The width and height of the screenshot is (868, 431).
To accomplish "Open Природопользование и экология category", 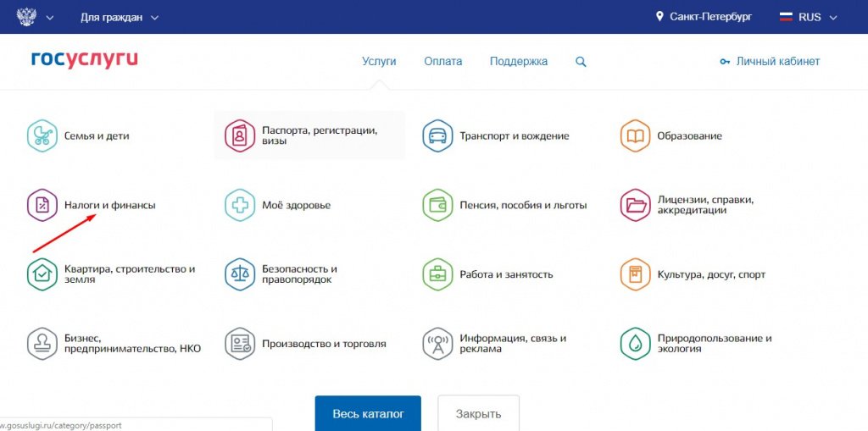I will tap(714, 344).
